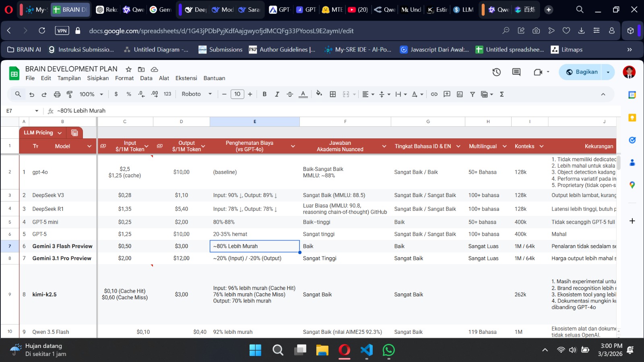Open Google Keep in the side panel
The height and width of the screenshot is (362, 644).
(x=632, y=117)
